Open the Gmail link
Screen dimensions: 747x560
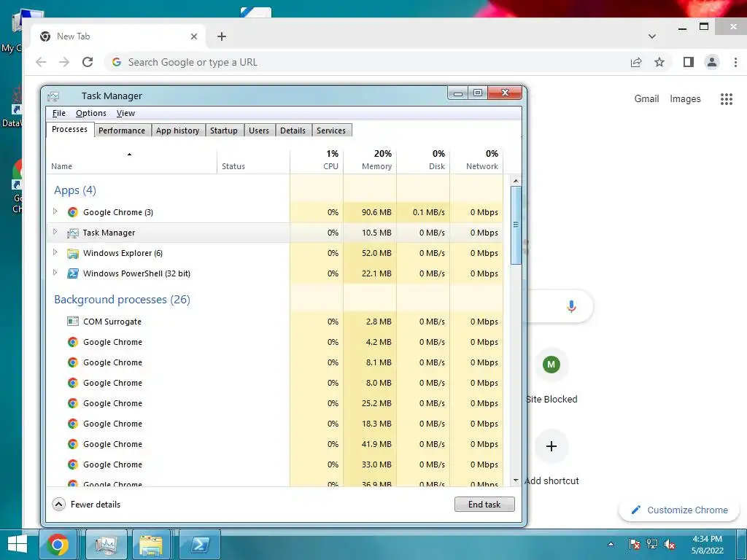tap(646, 98)
